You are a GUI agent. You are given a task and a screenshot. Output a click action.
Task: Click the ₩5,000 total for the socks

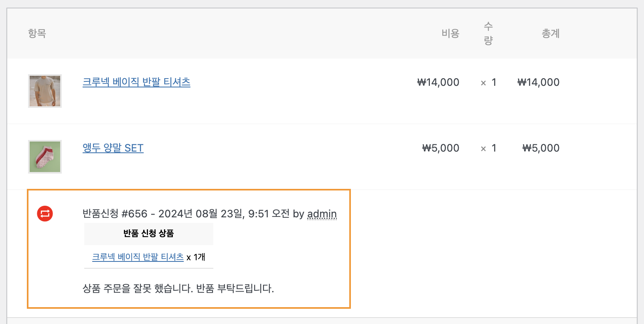(541, 148)
